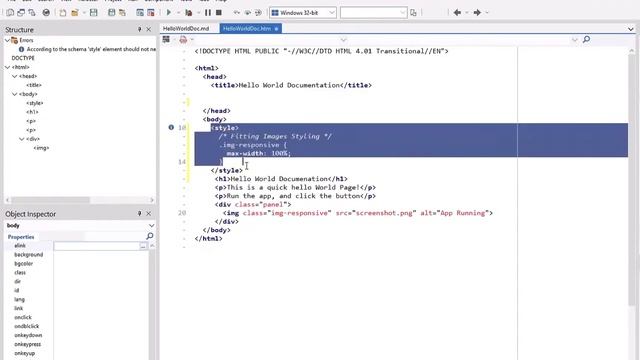
Task: Select the bgcolor property
Action: click(24, 264)
